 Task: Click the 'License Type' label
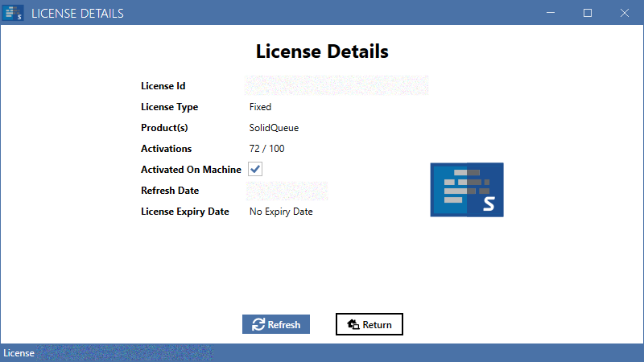point(170,107)
